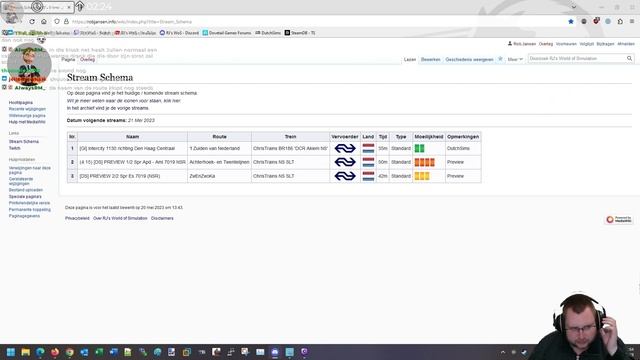The image size is (640, 360).
Task: Open the Windows Start menu
Action: (11, 352)
